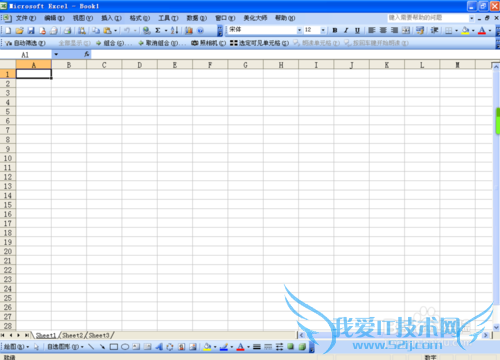Center align the cell text

coord(383,30)
